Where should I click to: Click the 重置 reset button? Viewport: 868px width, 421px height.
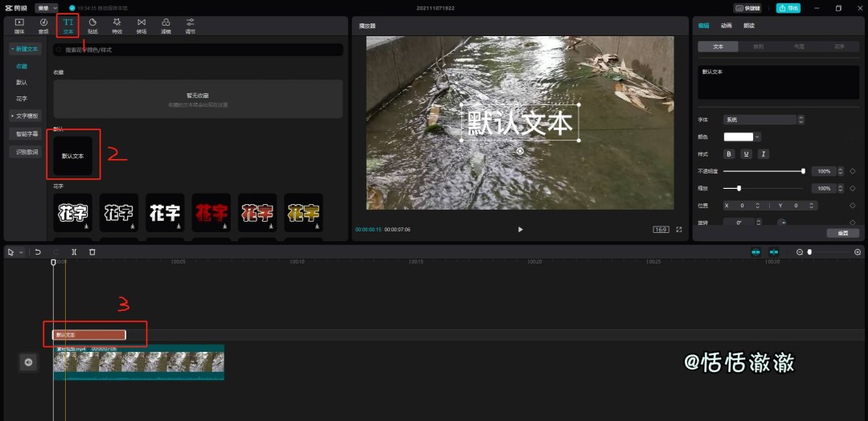coord(843,233)
